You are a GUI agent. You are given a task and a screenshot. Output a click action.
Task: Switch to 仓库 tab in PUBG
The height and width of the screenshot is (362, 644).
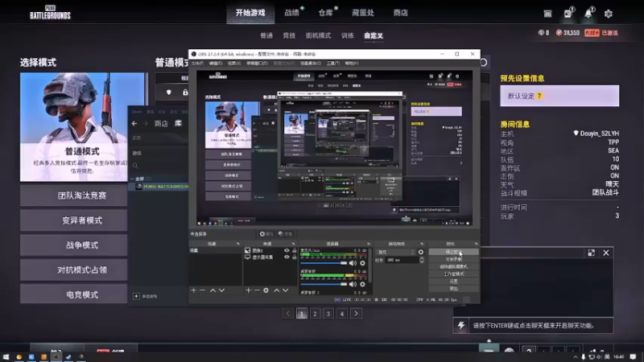(x=326, y=13)
